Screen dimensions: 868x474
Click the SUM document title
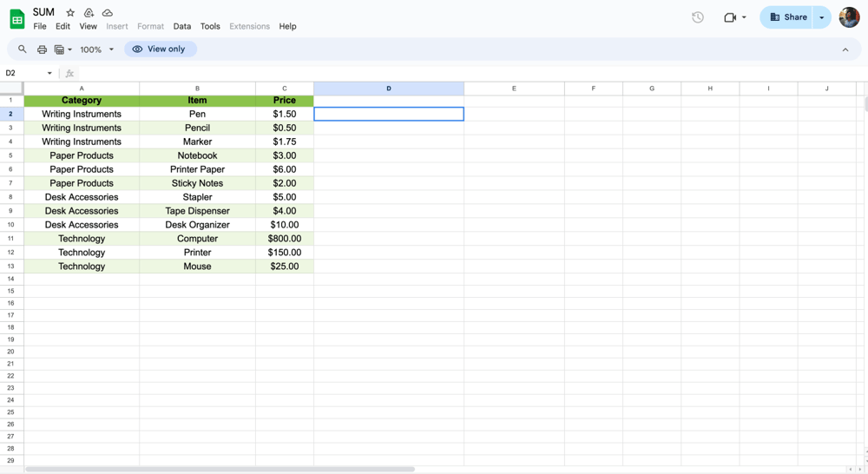43,12
